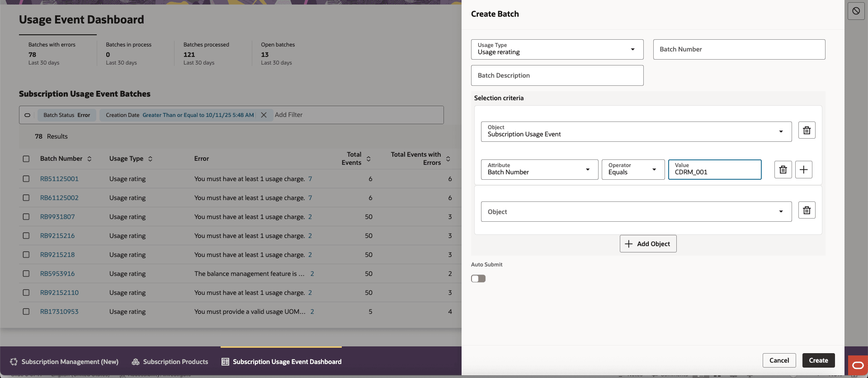Open batch link RB61125002
The width and height of the screenshot is (868, 378).
click(x=59, y=198)
